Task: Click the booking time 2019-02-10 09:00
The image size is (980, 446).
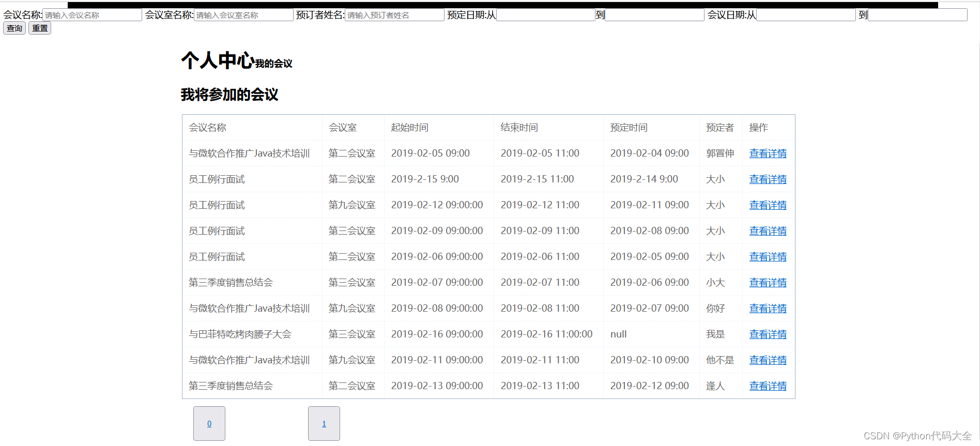Action: 650,360
